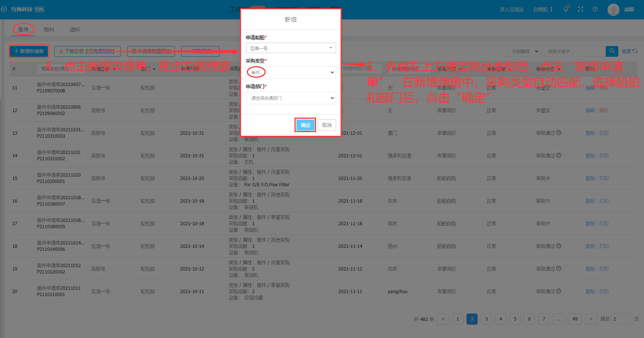This screenshot has height=338, width=644.
Task: Click 复制 in row 20
Action: tap(590, 291)
